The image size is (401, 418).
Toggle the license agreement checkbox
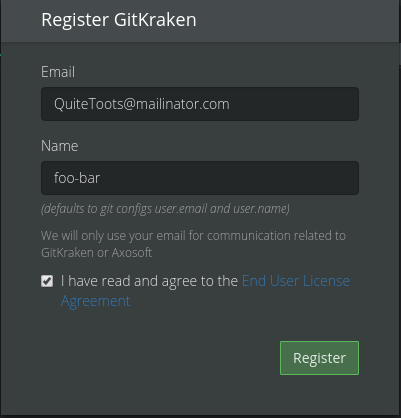pos(47,281)
